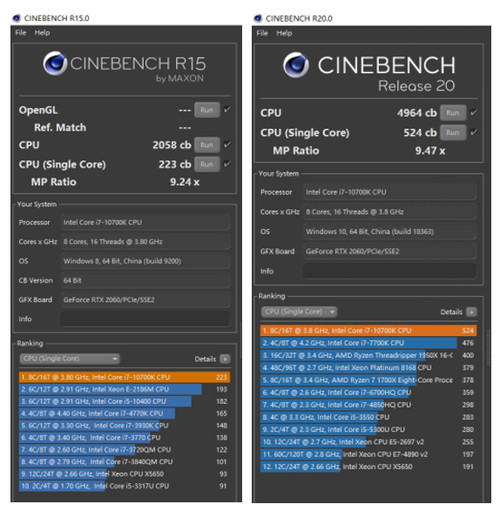Image resolution: width=500 pixels, height=511 pixels.
Task: Toggle the CPU test checkbox in R15
Action: (227, 145)
